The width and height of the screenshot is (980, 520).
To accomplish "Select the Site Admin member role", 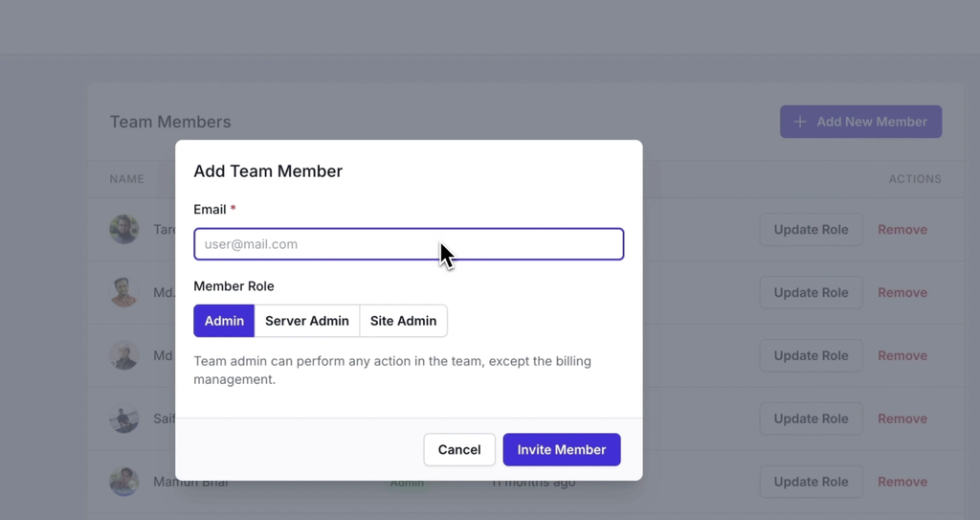I will point(404,321).
